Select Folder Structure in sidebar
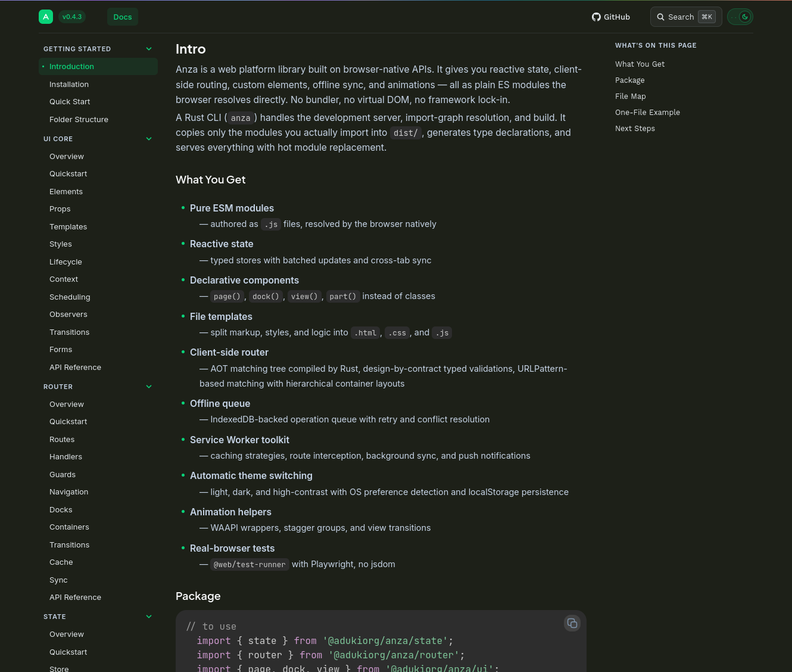Viewport: 792px width, 672px height. (x=79, y=120)
